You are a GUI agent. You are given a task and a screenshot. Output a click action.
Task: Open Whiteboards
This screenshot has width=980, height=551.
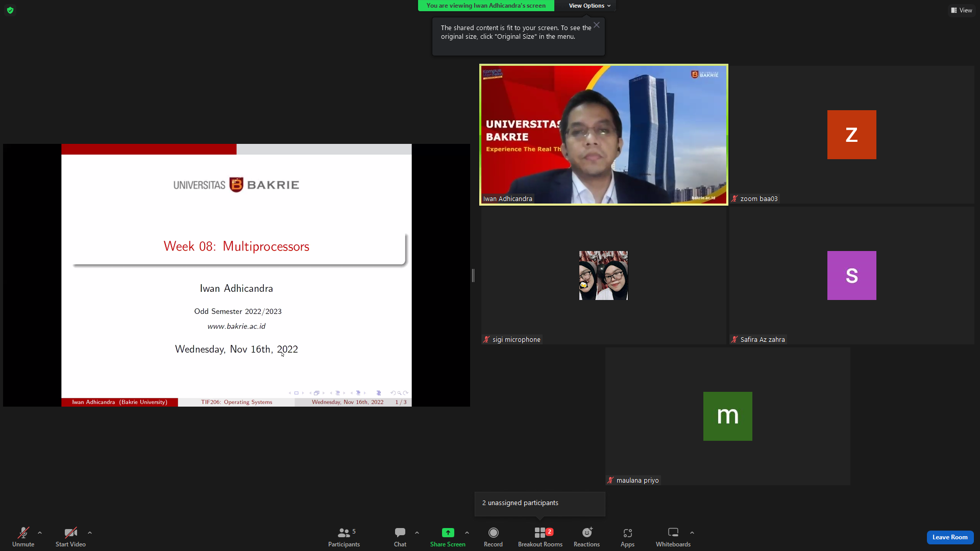[673, 537]
